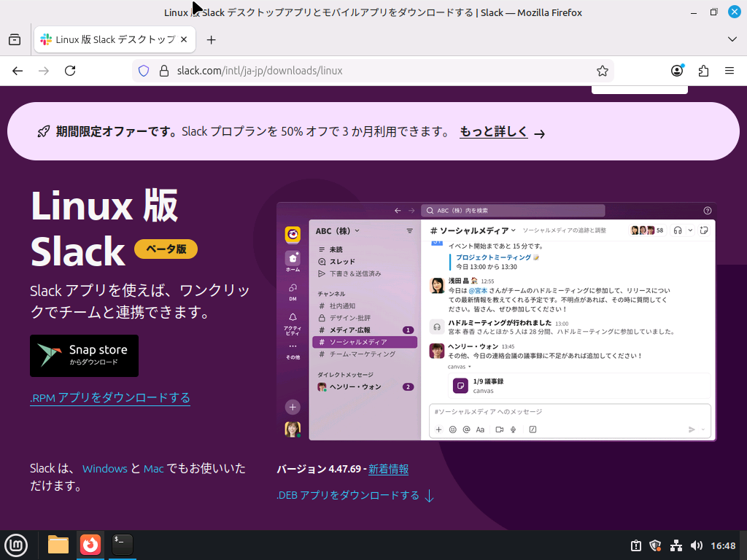Toggle checkbox formatting in the message composer
747x560 pixels.
tap(533, 429)
